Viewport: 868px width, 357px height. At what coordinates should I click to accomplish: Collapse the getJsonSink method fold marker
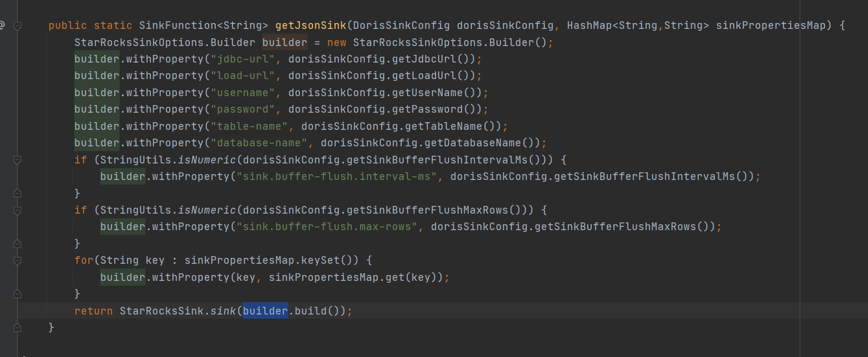17,25
